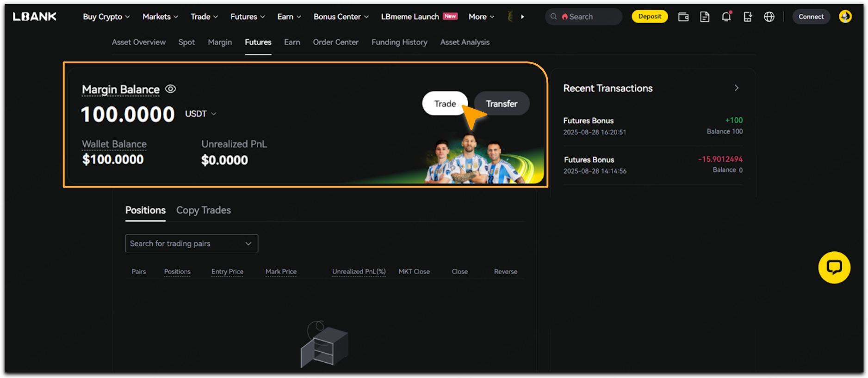Open the Asset Overview tab
Image resolution: width=868 pixels, height=378 pixels.
coord(138,42)
